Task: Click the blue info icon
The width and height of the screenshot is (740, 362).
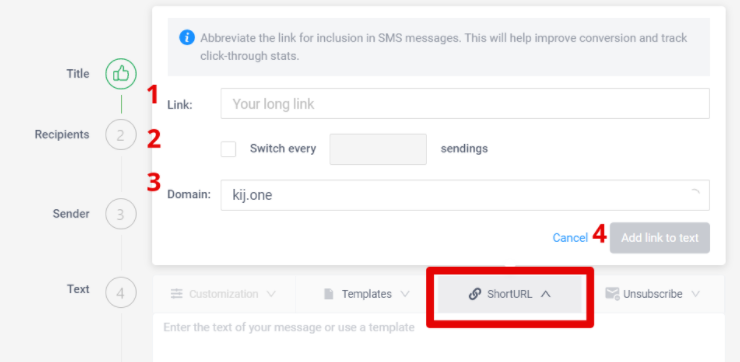Action: point(187,37)
